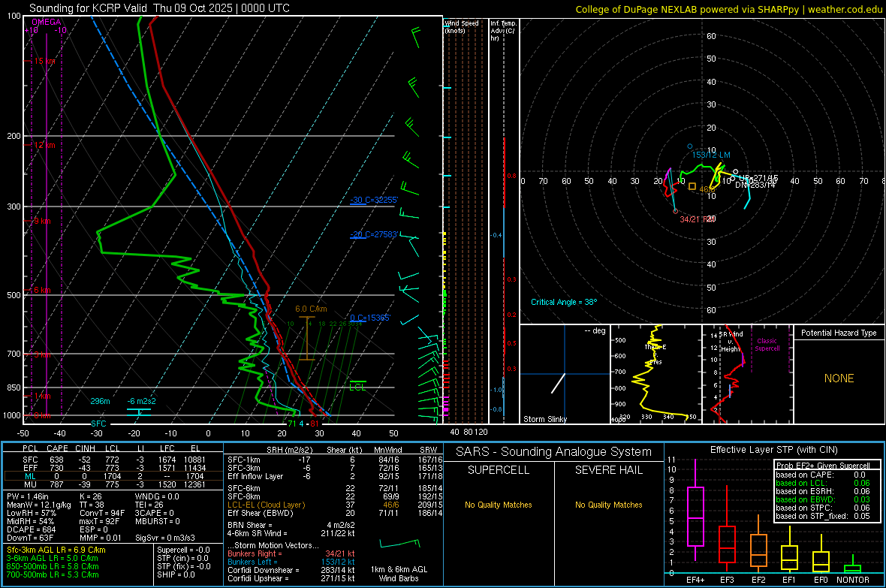Open the weather.cod.edu NEXLAB credit text
The width and height of the screenshot is (886, 588).
(728, 9)
